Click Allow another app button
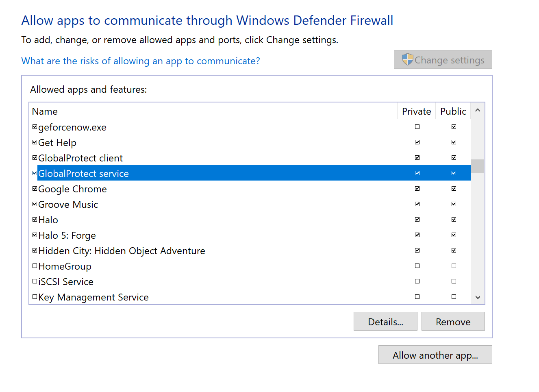 click(x=435, y=355)
